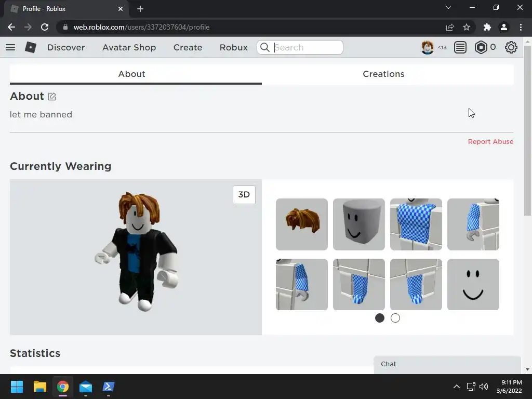The image size is (532, 399).
Task: Open the browser extensions puzzle icon
Action: point(487,27)
